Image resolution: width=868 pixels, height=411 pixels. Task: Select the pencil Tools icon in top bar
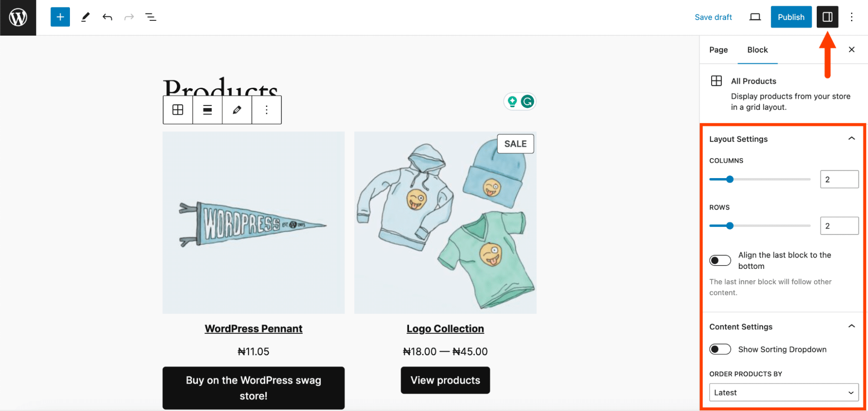[x=86, y=17]
